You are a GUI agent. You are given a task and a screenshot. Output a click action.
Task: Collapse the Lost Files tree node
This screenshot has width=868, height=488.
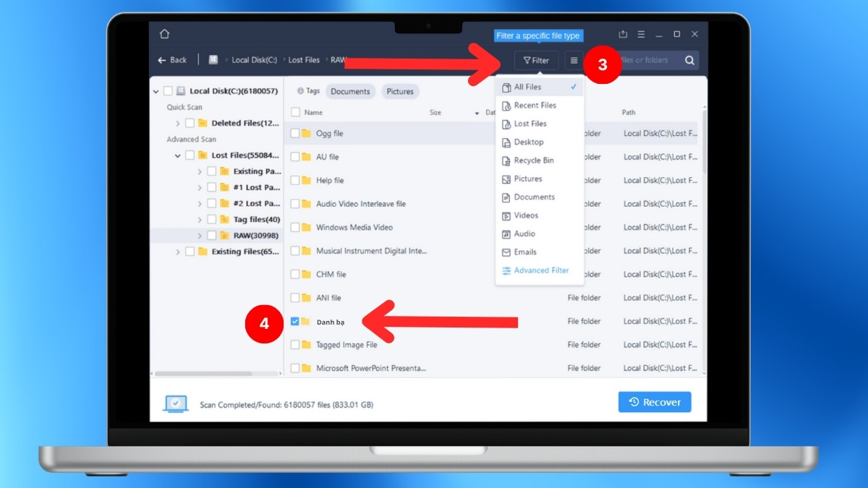coord(178,155)
